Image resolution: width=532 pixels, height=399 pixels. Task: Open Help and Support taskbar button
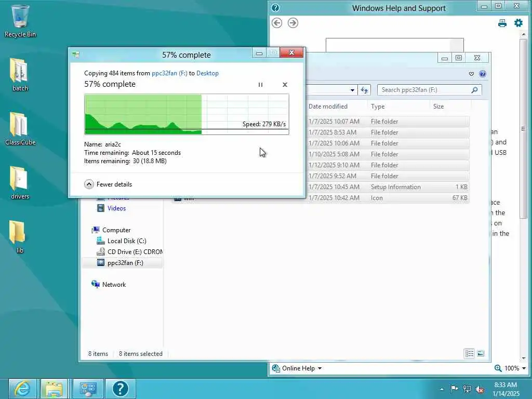pyautogui.click(x=120, y=389)
